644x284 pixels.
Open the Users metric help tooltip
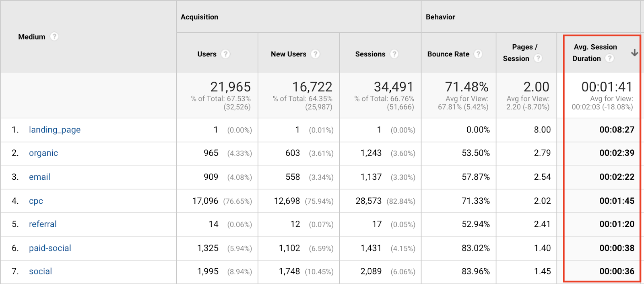[226, 54]
